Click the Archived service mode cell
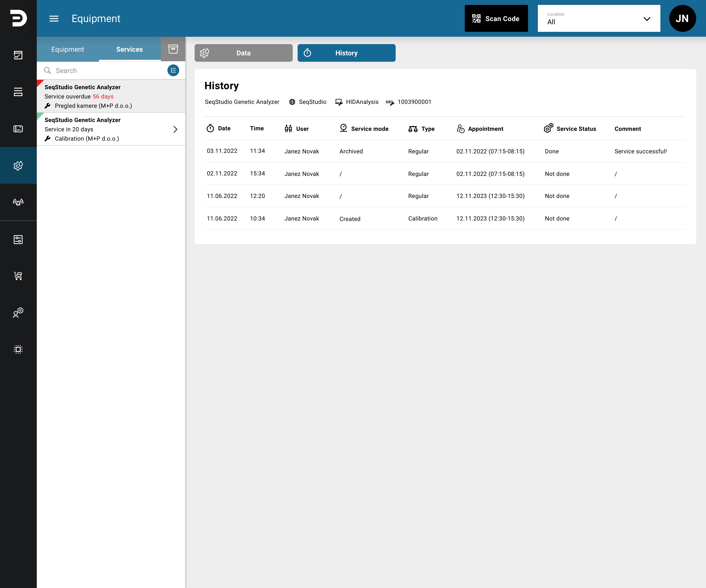 coord(351,151)
